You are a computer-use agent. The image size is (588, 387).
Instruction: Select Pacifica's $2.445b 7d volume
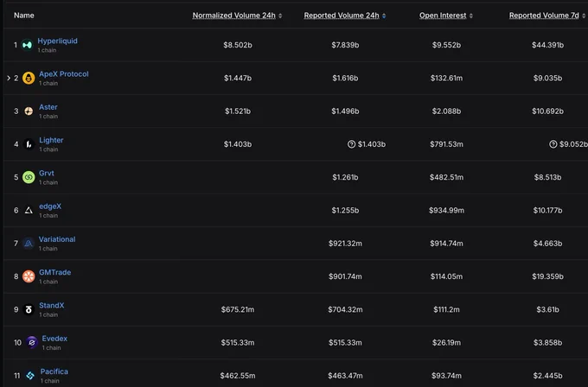(548, 376)
